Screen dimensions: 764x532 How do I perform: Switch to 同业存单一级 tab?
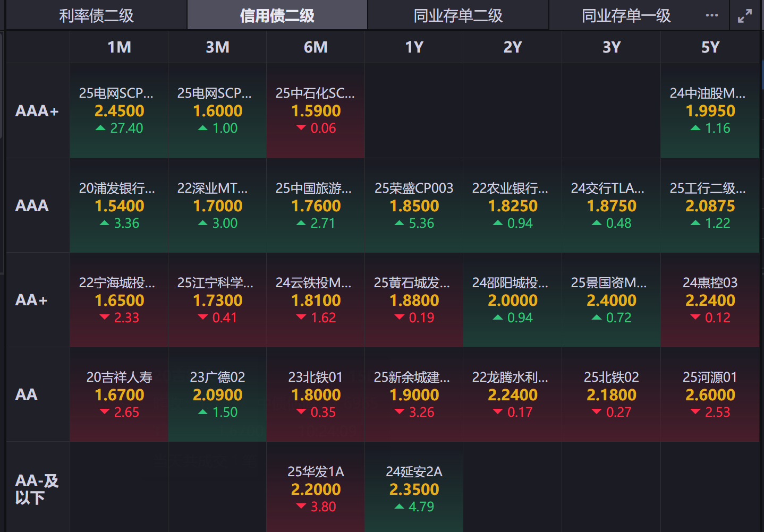click(x=626, y=16)
